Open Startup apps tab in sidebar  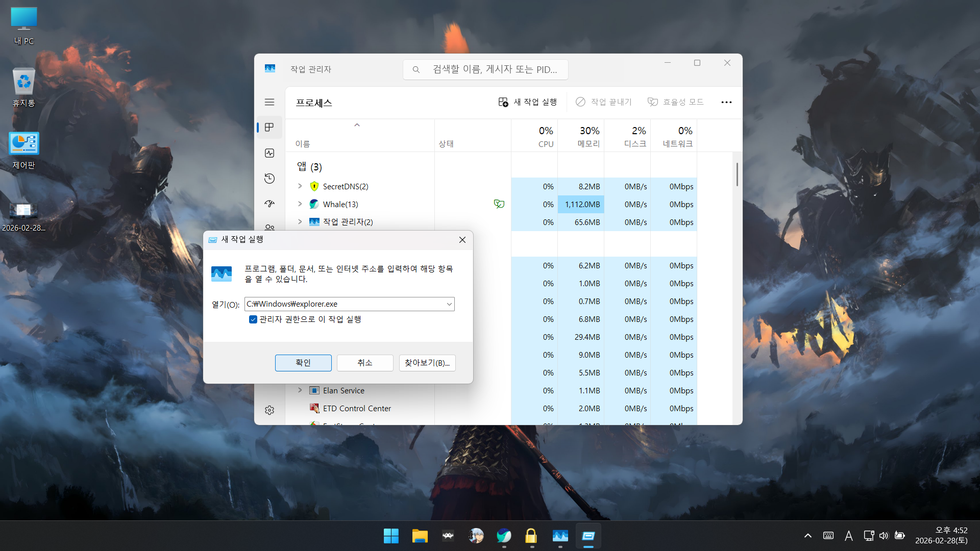pyautogui.click(x=269, y=204)
